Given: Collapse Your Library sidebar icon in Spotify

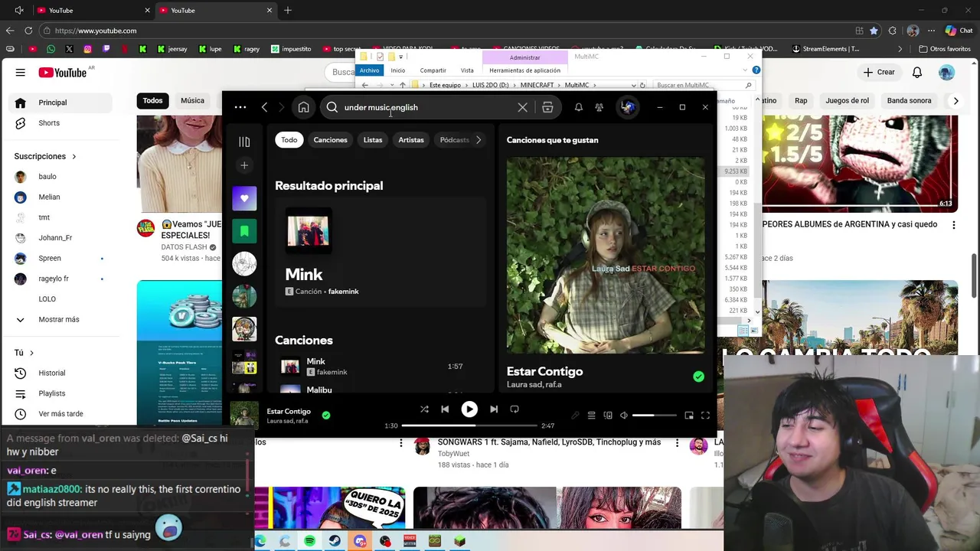Looking at the screenshot, I should 244,142.
